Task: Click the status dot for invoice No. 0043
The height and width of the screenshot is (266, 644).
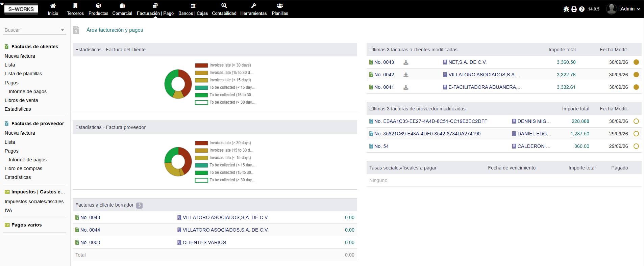Action: click(636, 62)
